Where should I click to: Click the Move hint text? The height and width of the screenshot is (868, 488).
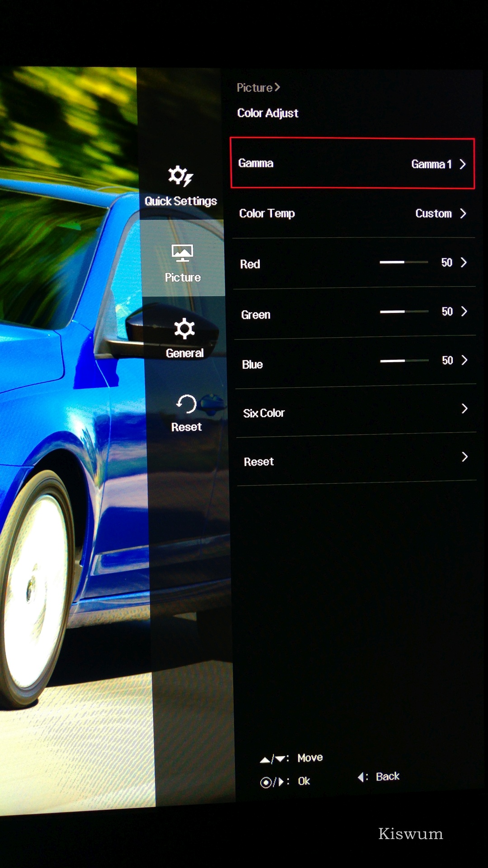[310, 758]
